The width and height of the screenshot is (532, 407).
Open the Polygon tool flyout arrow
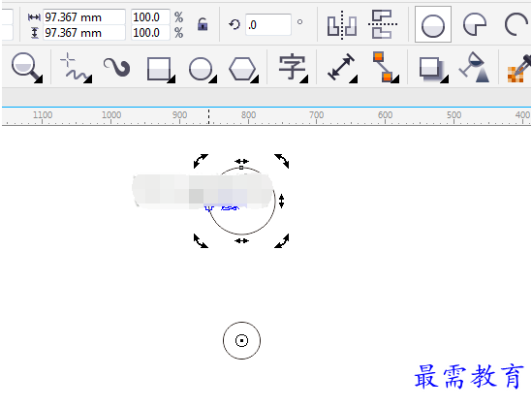255,79
